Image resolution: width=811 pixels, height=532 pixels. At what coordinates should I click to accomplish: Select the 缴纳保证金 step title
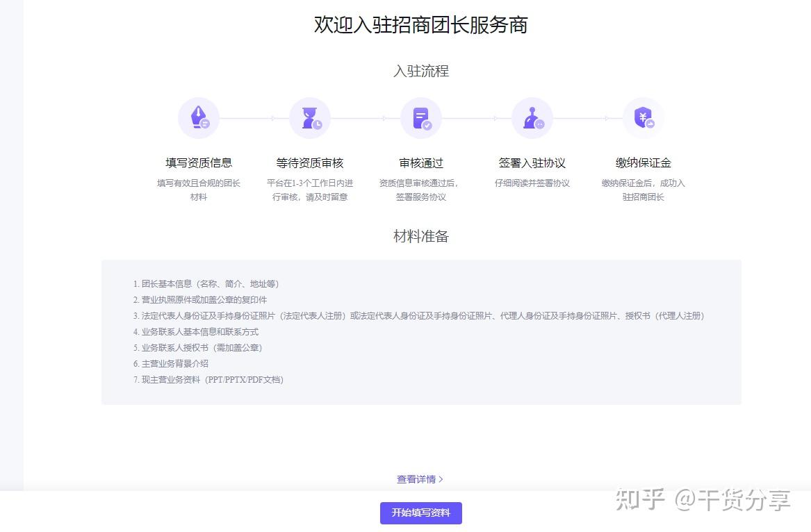(x=644, y=163)
